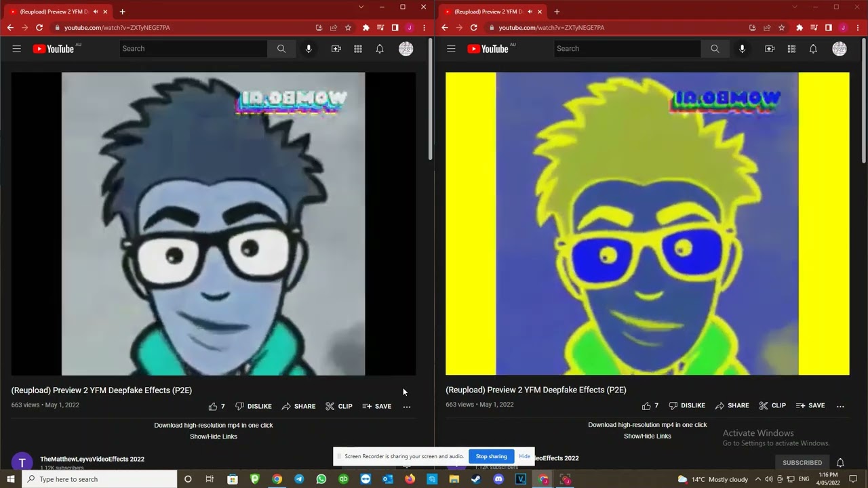Start voice search with microphone in left window
The width and height of the screenshot is (868, 488).
309,49
